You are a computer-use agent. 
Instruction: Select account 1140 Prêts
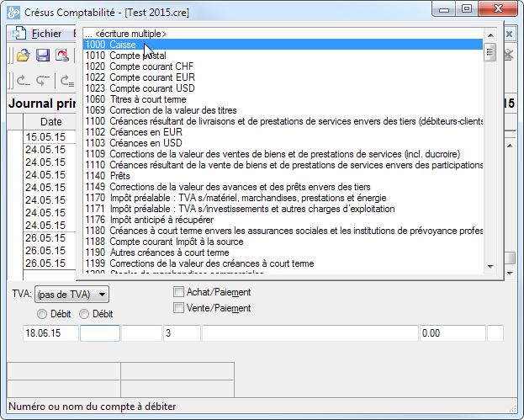(283, 176)
